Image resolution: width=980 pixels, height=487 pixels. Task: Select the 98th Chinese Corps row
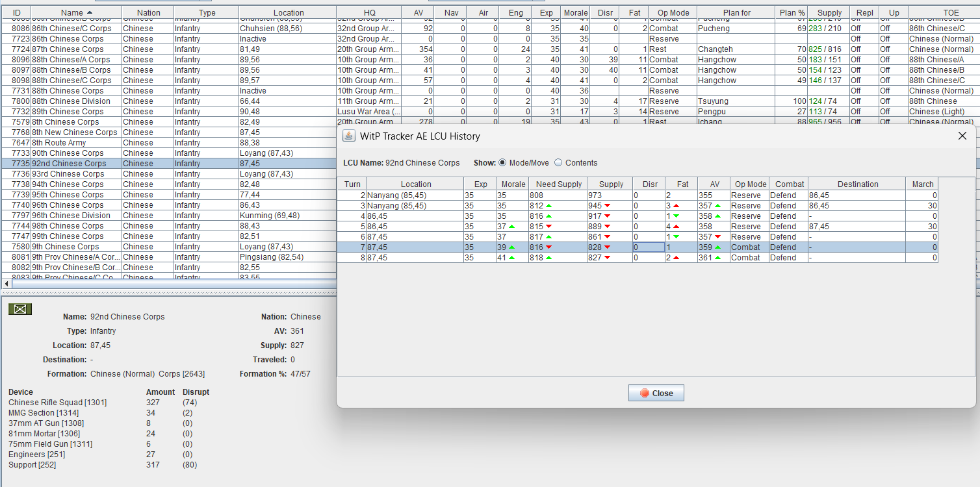(169, 226)
